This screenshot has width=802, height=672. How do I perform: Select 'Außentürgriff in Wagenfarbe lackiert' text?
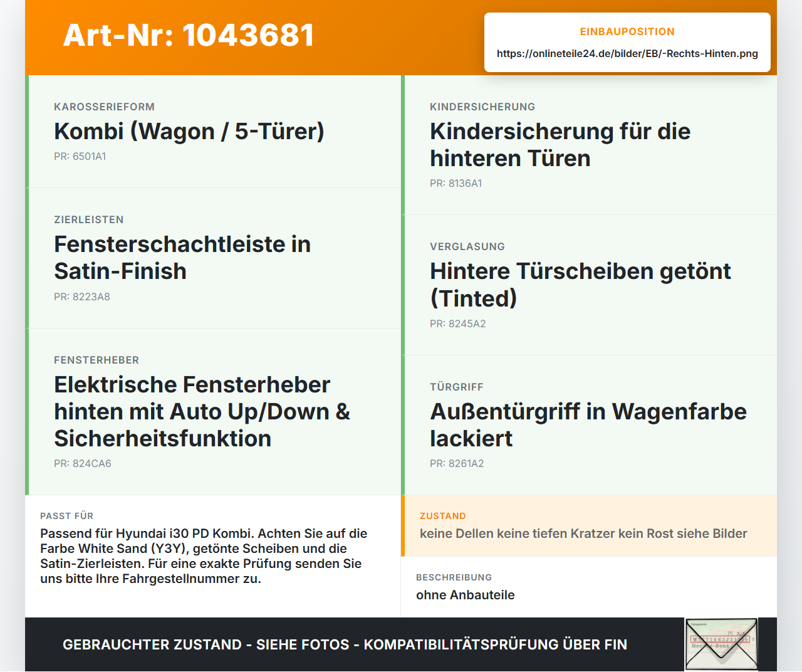click(588, 425)
